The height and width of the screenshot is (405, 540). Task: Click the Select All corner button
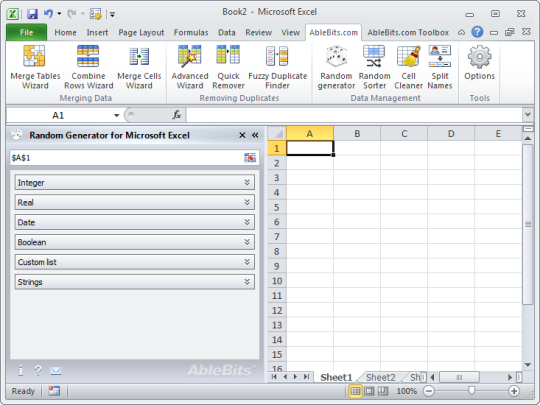click(277, 134)
